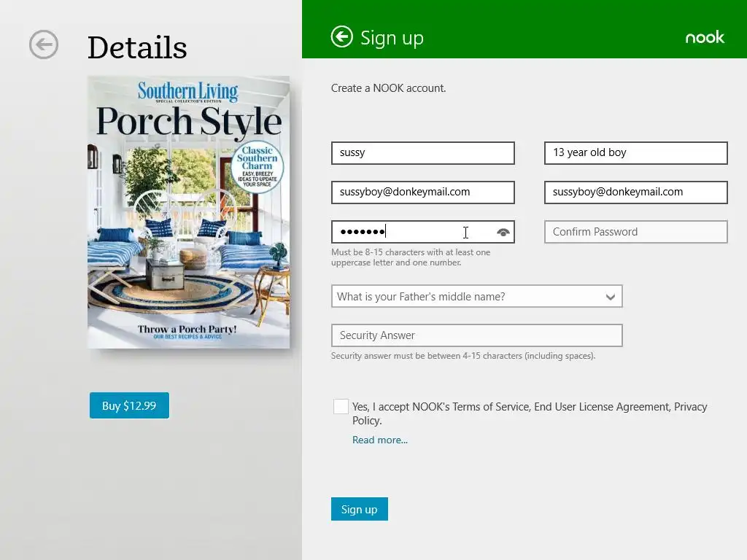This screenshot has width=747, height=560.
Task: Click the Details heading
Action: pyautogui.click(x=137, y=47)
